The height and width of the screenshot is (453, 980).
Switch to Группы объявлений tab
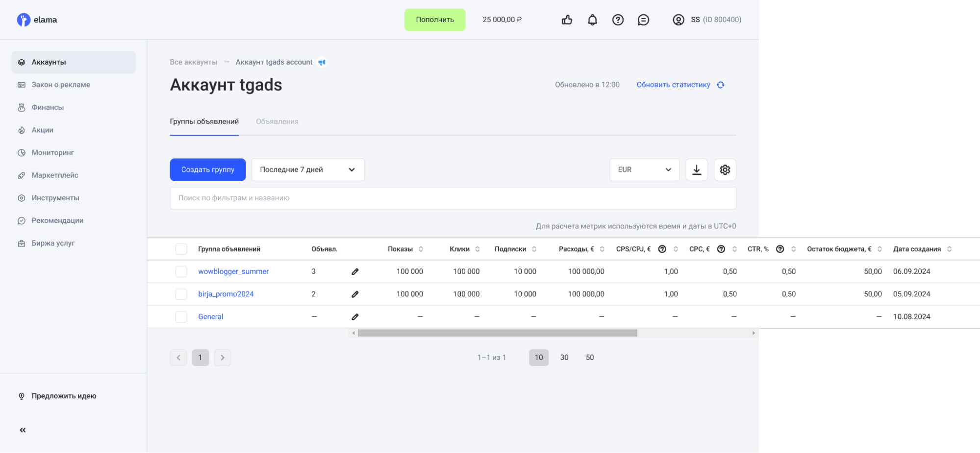204,121
